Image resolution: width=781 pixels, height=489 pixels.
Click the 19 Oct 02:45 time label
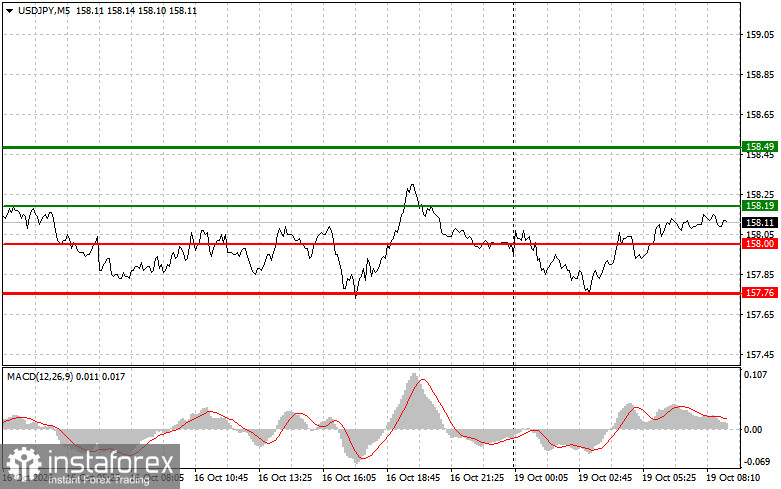[x=605, y=478]
